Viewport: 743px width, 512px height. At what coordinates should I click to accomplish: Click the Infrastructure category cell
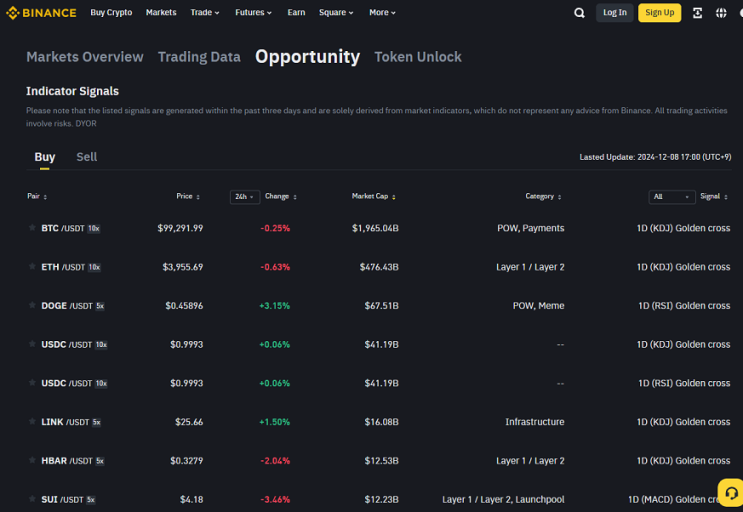point(535,422)
